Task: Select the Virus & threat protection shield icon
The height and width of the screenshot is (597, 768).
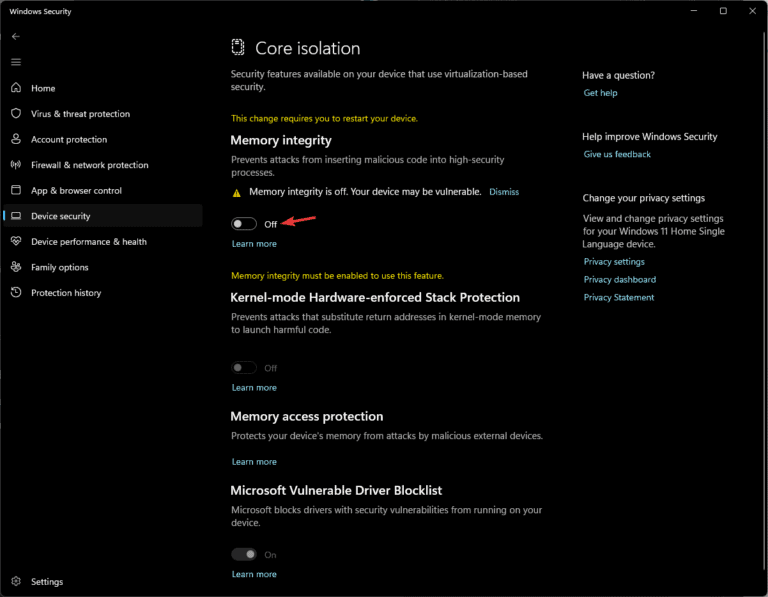Action: pyautogui.click(x=16, y=113)
